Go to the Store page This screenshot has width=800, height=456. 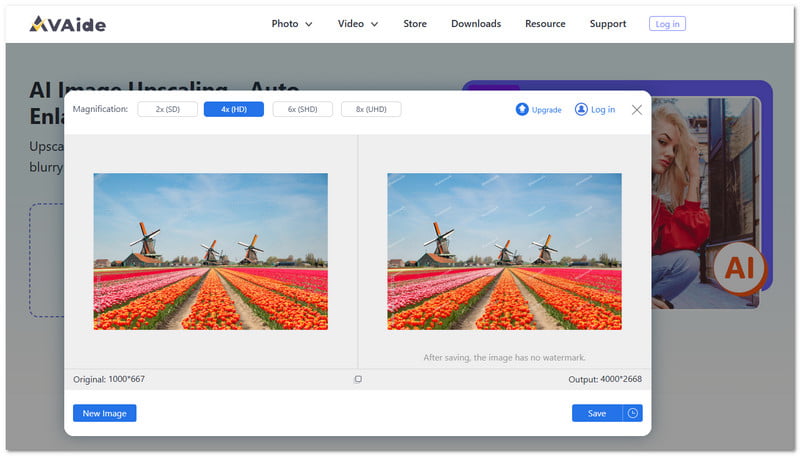tap(415, 23)
